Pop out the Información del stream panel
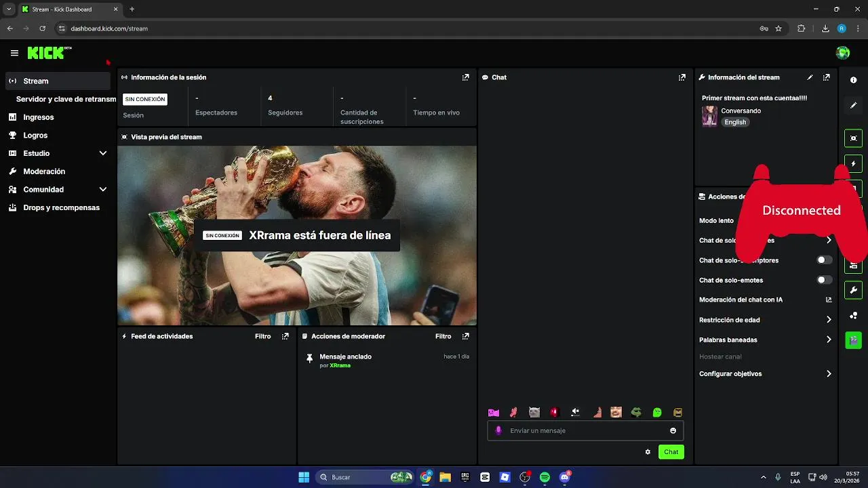This screenshot has width=868, height=488. (826, 77)
